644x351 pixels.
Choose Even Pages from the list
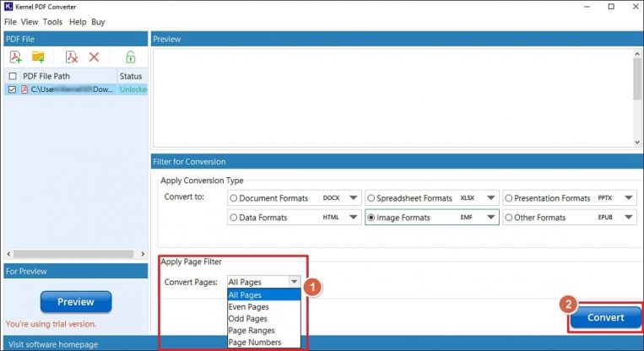click(263, 306)
